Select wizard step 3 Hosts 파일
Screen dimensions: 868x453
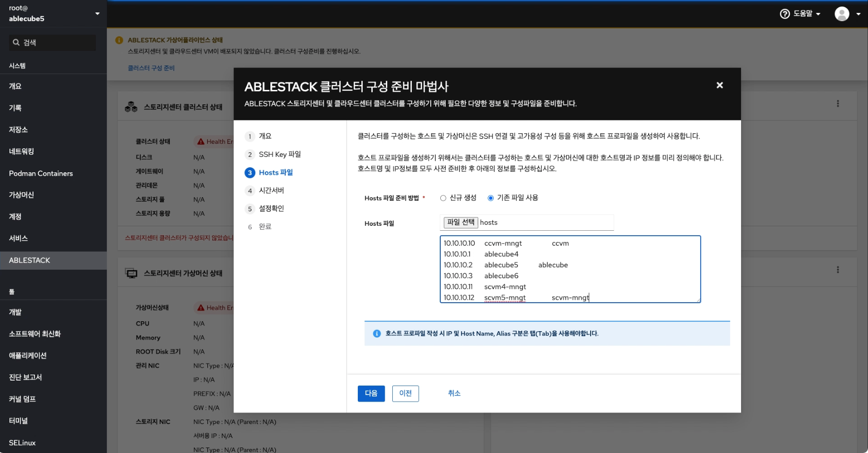269,172
